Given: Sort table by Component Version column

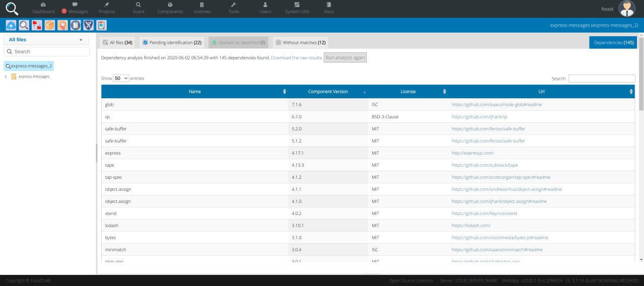Looking at the screenshot, I should [x=328, y=92].
